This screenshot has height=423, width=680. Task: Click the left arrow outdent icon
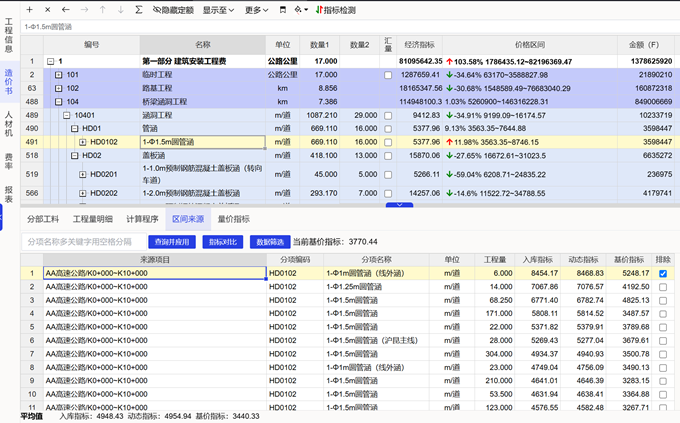coord(65,9)
